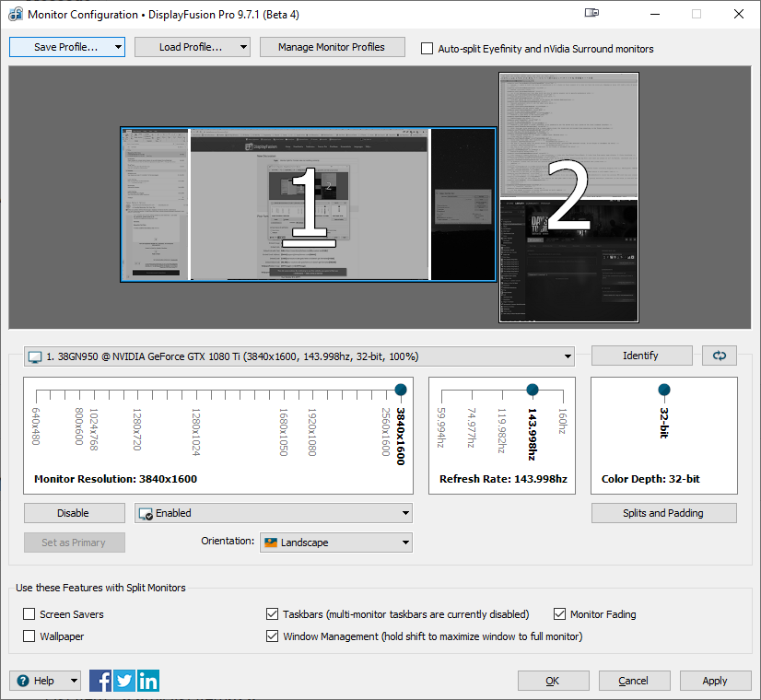Select monitor 2 in the layout preview

568,197
